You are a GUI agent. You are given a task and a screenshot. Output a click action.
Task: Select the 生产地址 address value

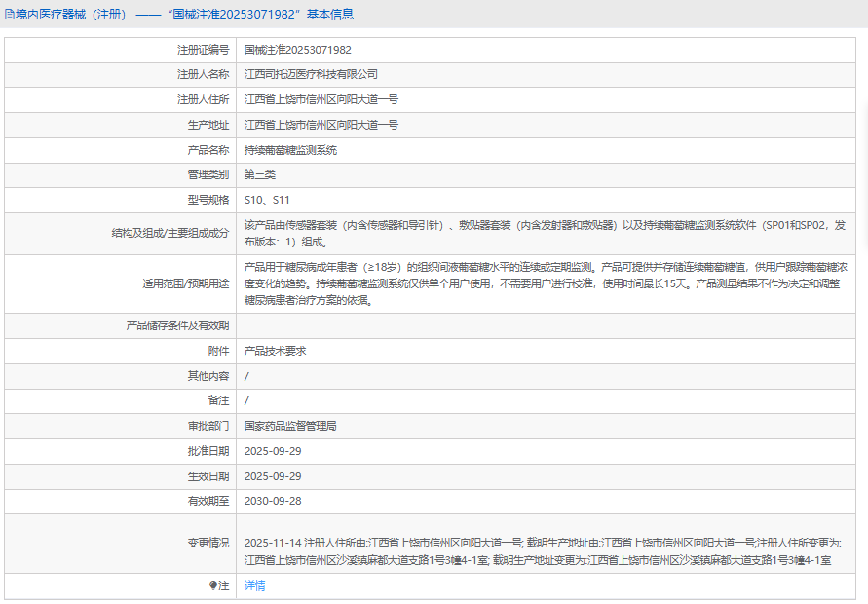pos(321,125)
